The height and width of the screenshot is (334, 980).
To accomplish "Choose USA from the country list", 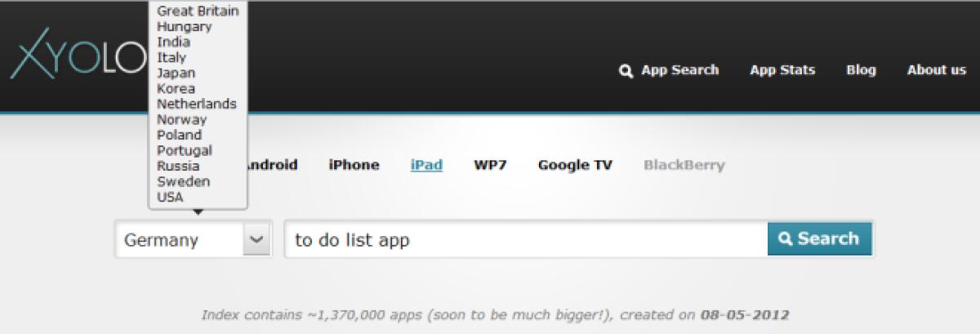I will click(x=171, y=197).
